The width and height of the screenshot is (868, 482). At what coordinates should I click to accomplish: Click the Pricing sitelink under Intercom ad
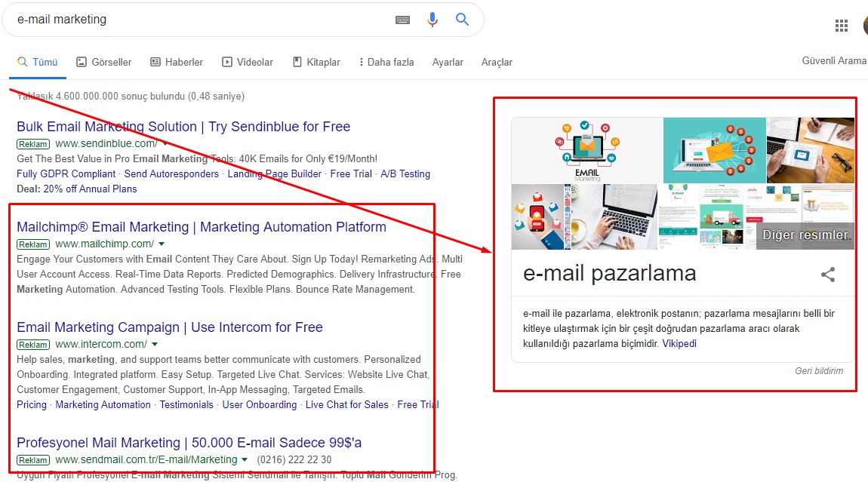[31, 404]
